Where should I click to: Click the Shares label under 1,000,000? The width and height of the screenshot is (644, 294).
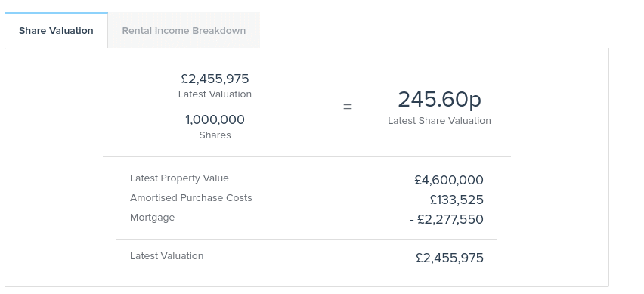click(x=215, y=135)
